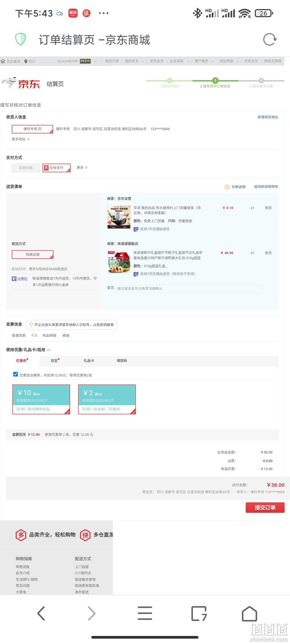Switch to the 领货码 tab
Screen dimensions: 290x644
click(x=122, y=361)
